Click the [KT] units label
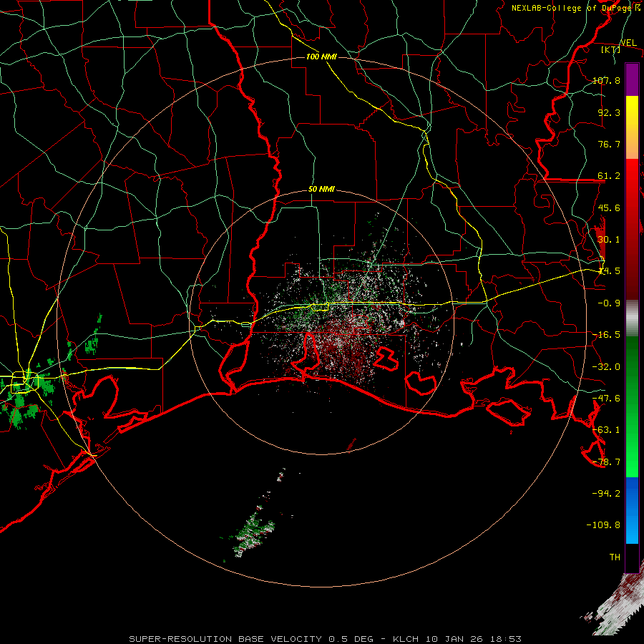Viewport: 644px width, 644px height. pos(611,49)
